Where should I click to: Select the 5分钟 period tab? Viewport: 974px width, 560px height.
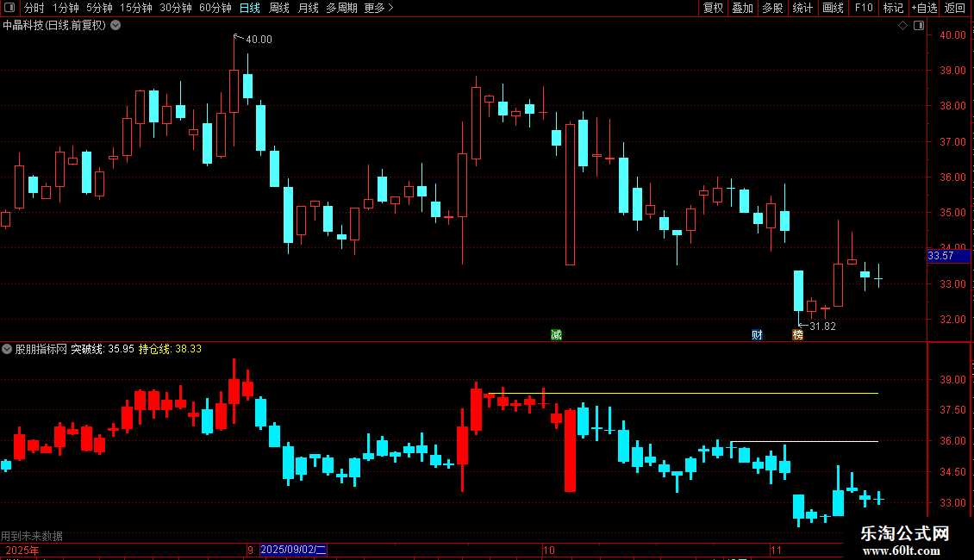pos(99,8)
